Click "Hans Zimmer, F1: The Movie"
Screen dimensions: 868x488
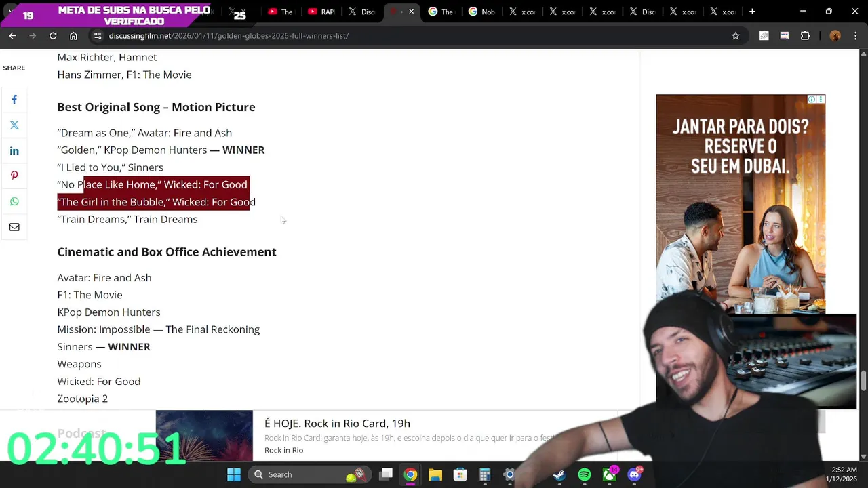coord(124,75)
